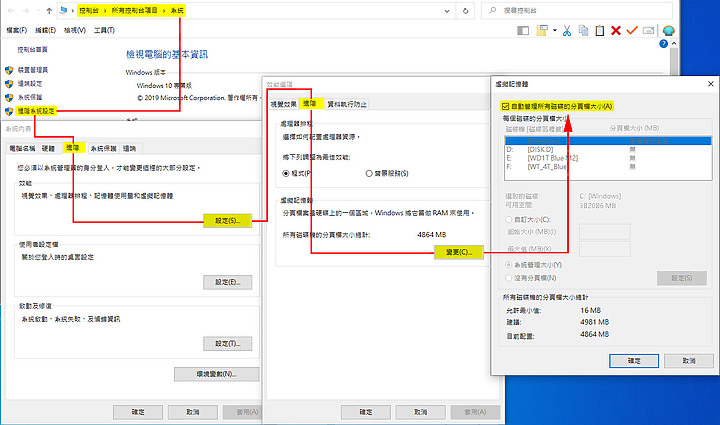Click the Copy toolbar icon
This screenshot has height=425, width=720.
[584, 31]
